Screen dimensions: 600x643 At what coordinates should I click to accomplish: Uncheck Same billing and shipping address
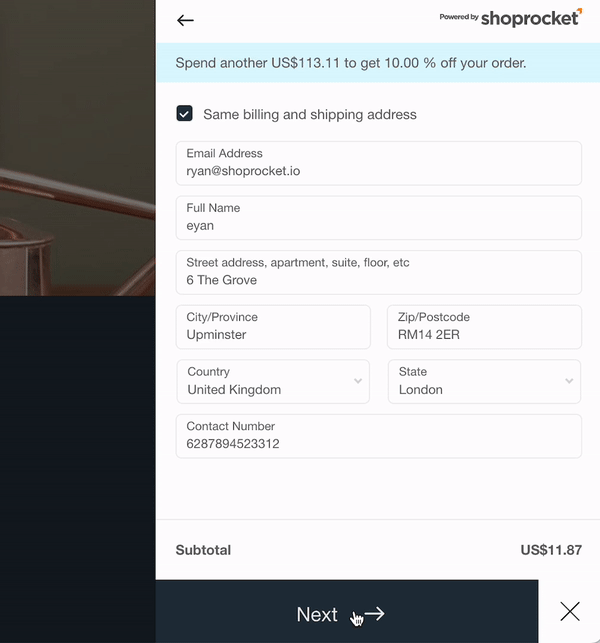185,114
